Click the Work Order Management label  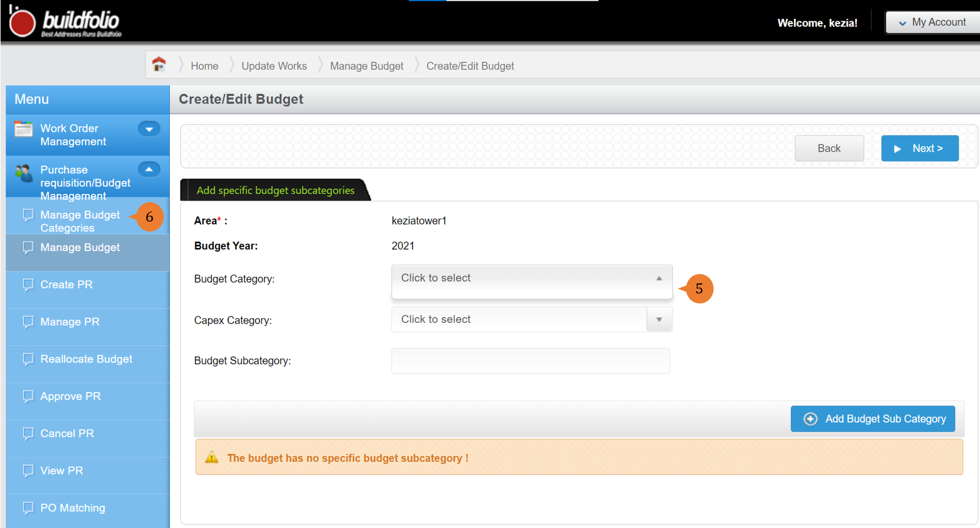pyautogui.click(x=73, y=135)
